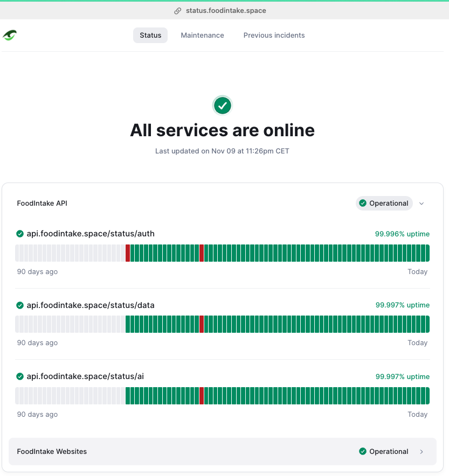
Task: Expand the FoodIntake Websites row
Action: click(222, 452)
